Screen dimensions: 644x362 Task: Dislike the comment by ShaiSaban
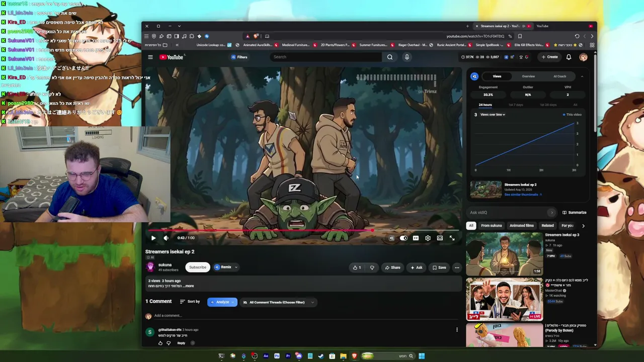[169, 343]
